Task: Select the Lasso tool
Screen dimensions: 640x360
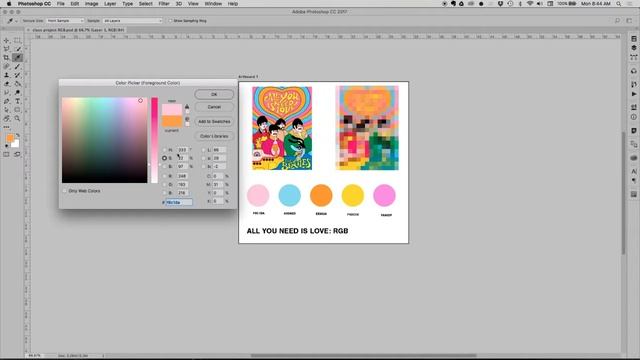Action: point(6,49)
